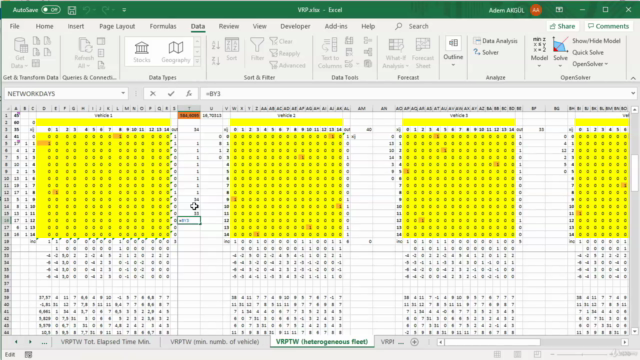Launch the Solver add-in

(x=486, y=52)
